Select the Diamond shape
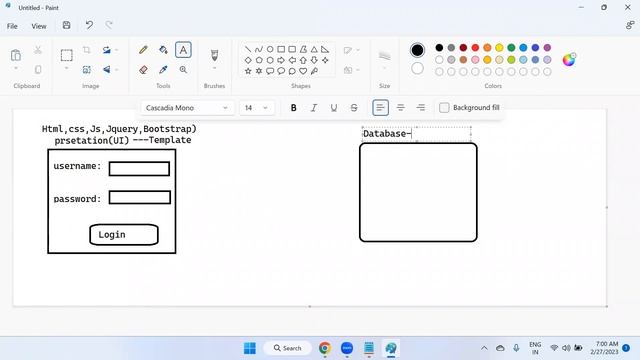640x360 pixels. 248,60
